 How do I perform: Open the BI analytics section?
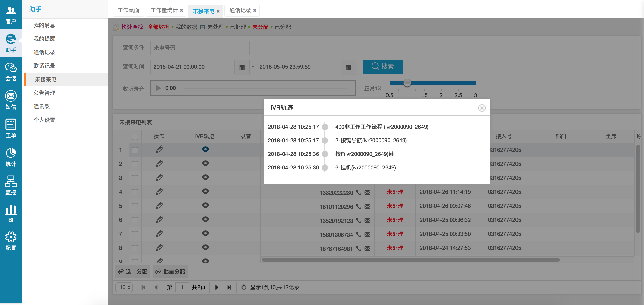11,214
